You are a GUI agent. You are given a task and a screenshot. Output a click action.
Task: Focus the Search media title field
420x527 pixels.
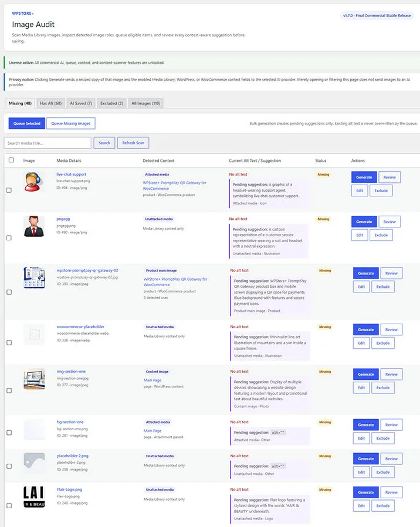point(48,143)
